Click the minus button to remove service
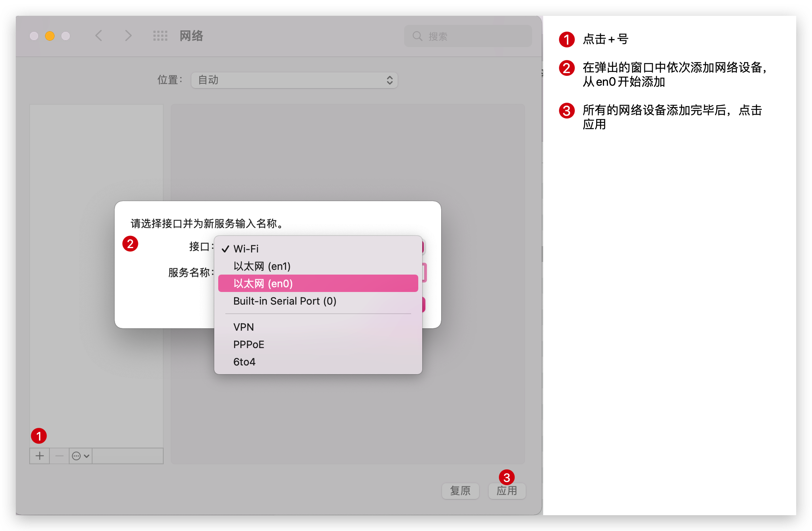The image size is (812, 531). click(x=59, y=456)
